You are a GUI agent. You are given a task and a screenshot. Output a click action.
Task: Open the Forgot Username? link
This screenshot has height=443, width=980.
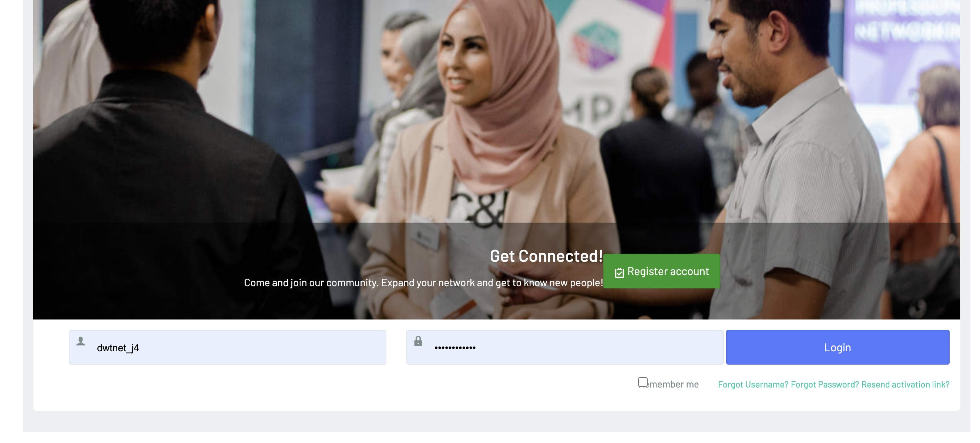tap(753, 385)
